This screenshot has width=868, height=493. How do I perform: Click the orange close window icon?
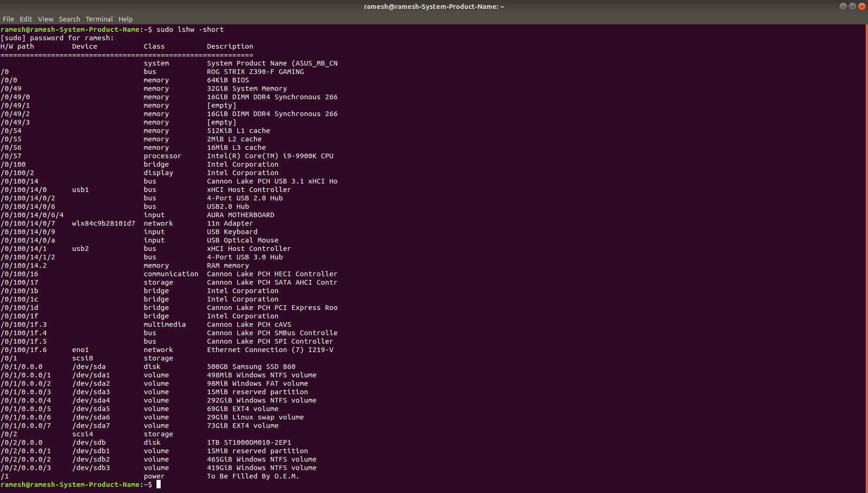coord(862,6)
